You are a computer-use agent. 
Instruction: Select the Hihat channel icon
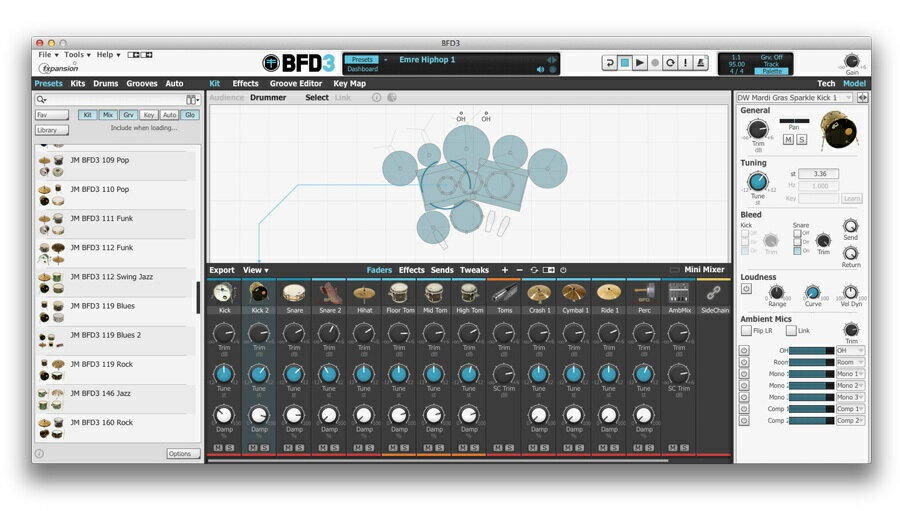click(364, 293)
